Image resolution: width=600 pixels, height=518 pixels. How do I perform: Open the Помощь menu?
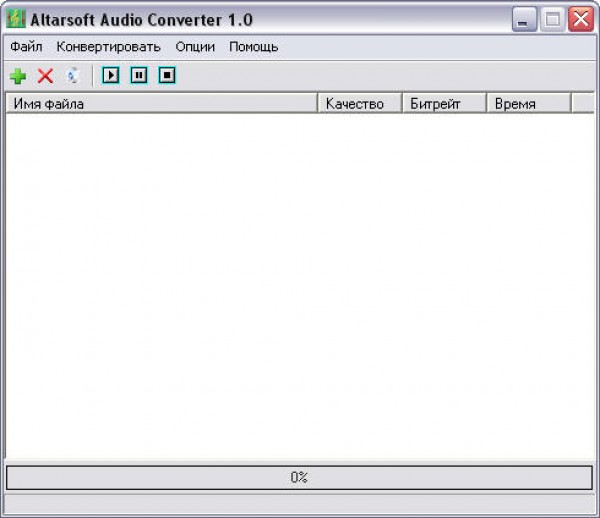coord(253,47)
